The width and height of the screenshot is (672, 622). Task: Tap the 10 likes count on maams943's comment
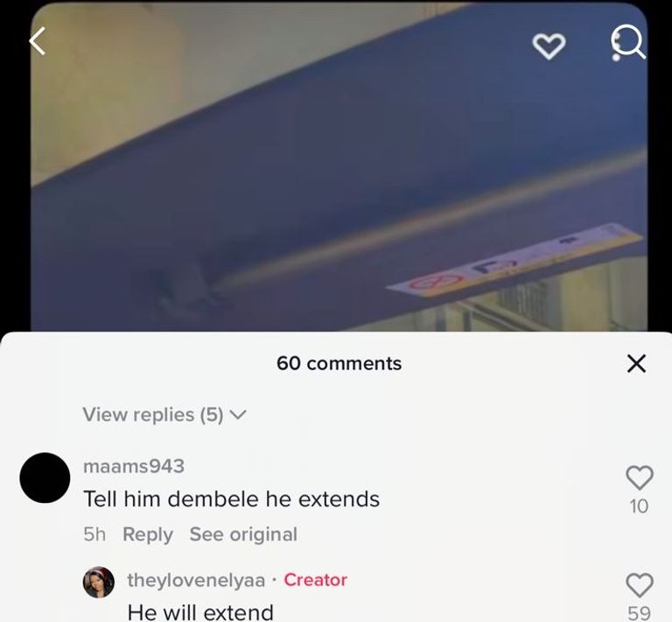(639, 507)
